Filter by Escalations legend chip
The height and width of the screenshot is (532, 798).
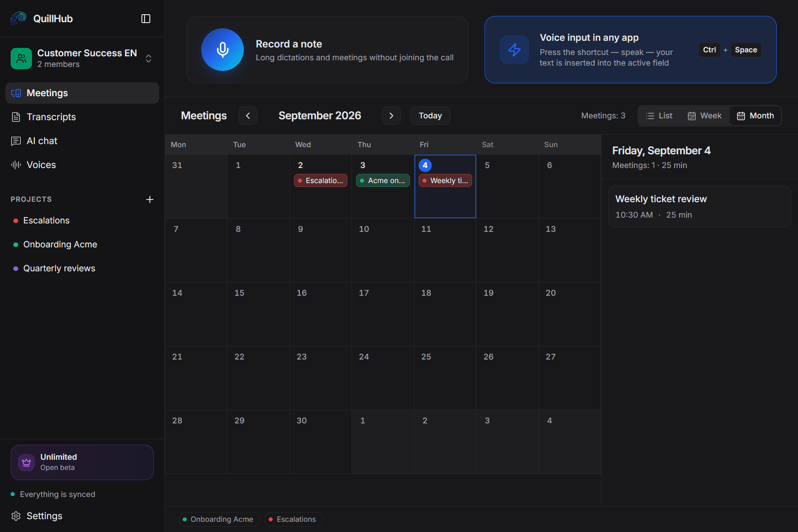click(293, 519)
